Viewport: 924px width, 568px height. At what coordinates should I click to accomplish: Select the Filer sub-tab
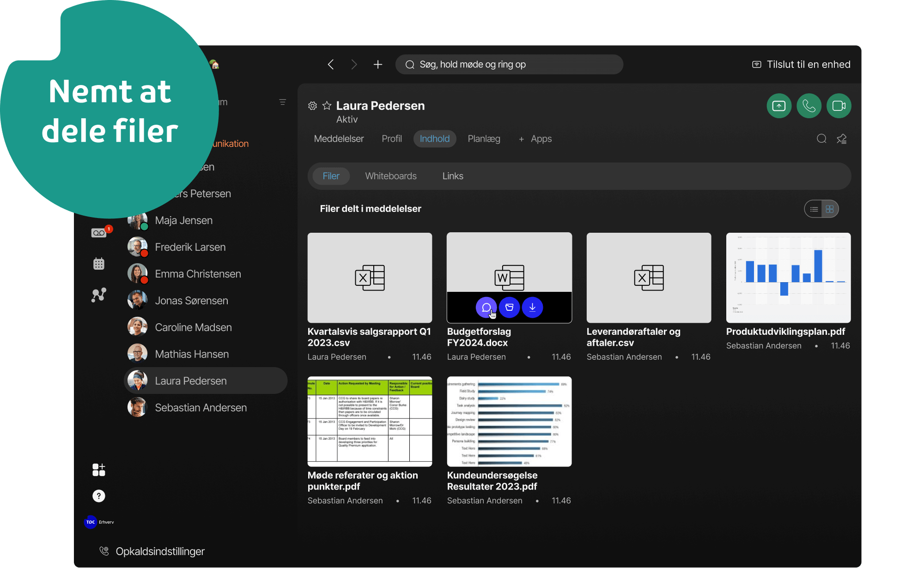point(331,176)
